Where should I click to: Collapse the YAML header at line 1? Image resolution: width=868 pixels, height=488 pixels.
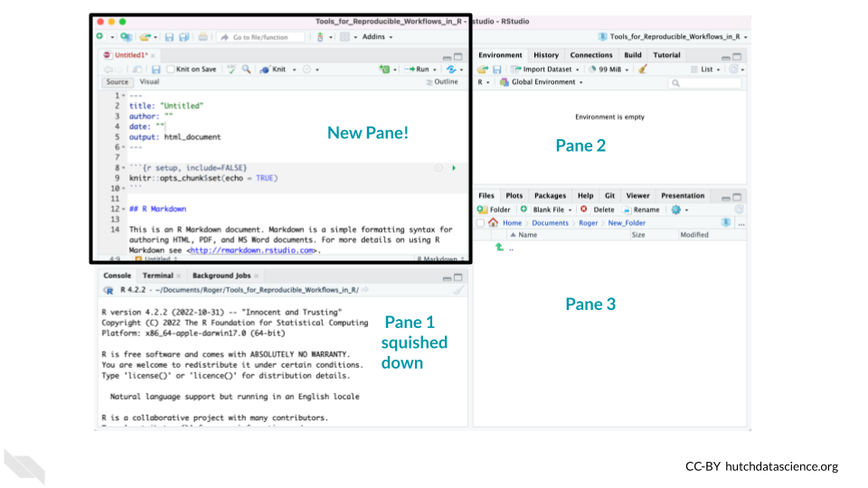[x=124, y=96]
